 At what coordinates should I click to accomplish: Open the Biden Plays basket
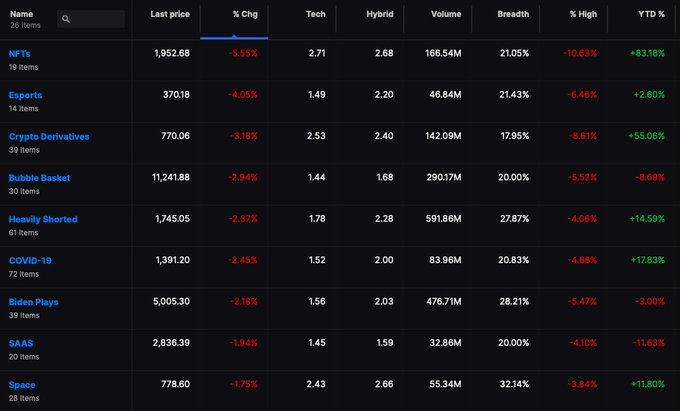coord(33,302)
